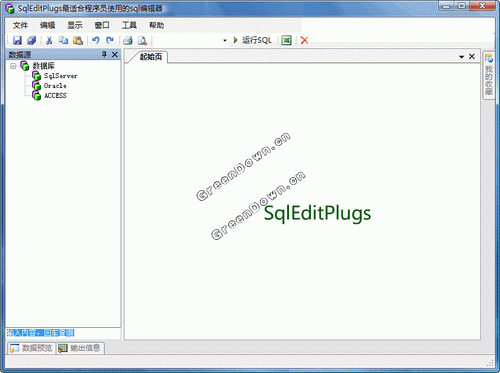Close the 数据源 side panel
Viewport: 500px width, 373px height.
[x=115, y=54]
